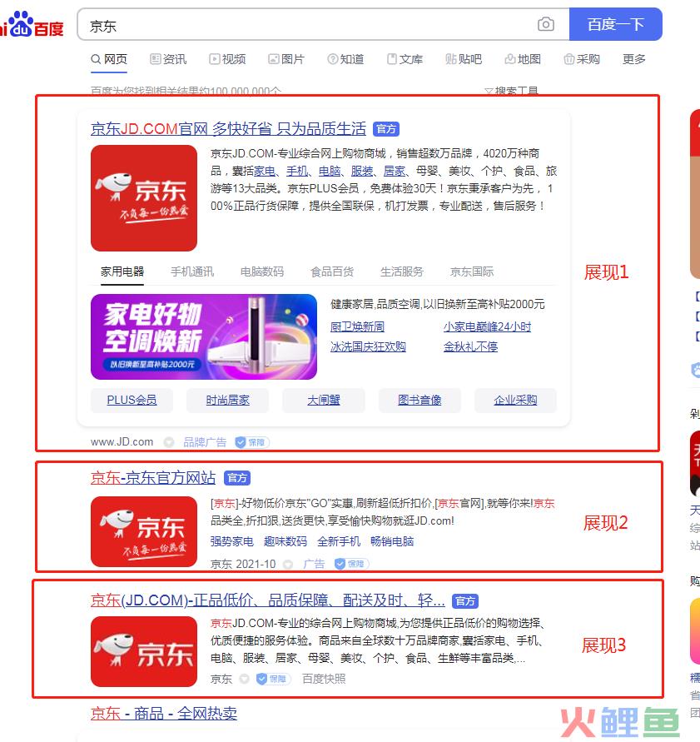This screenshot has width=700, height=742.
Task: Open the 服装 link in the description
Action: (362, 171)
